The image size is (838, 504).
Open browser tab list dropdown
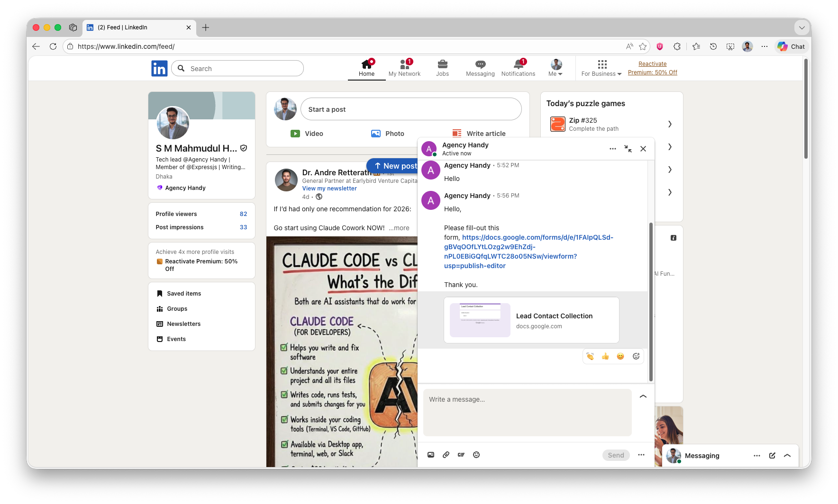[802, 27]
